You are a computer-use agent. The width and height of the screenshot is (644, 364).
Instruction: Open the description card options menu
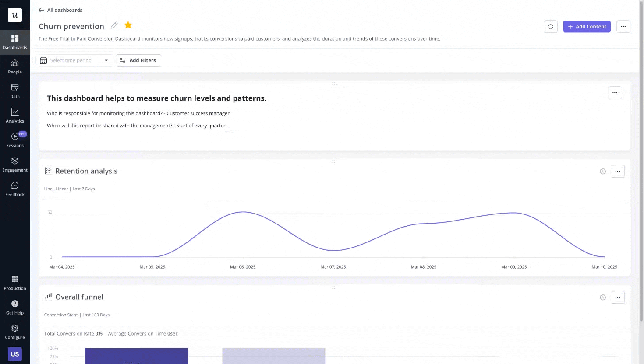(615, 93)
